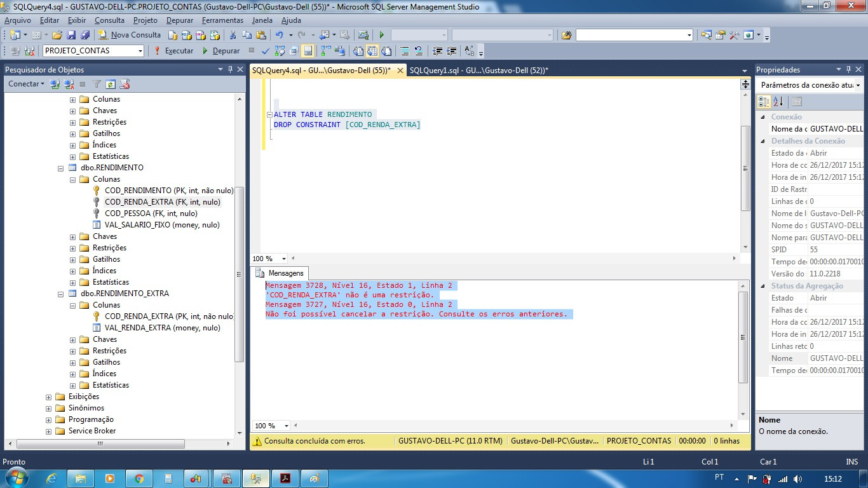Image resolution: width=868 pixels, height=488 pixels.
Task: Open the Depurar menu
Action: [180, 20]
